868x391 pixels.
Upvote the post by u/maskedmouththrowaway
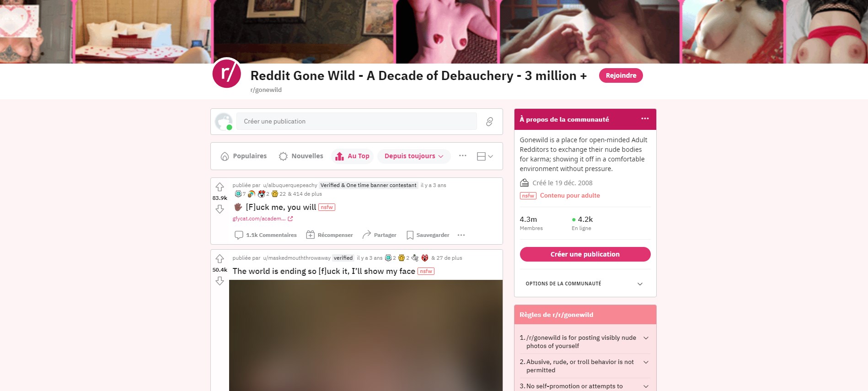[220, 259]
